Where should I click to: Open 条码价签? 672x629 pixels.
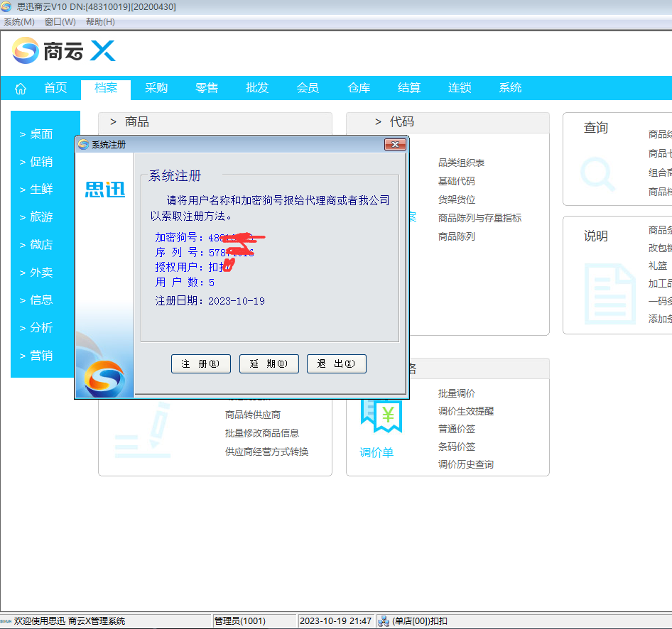click(457, 447)
